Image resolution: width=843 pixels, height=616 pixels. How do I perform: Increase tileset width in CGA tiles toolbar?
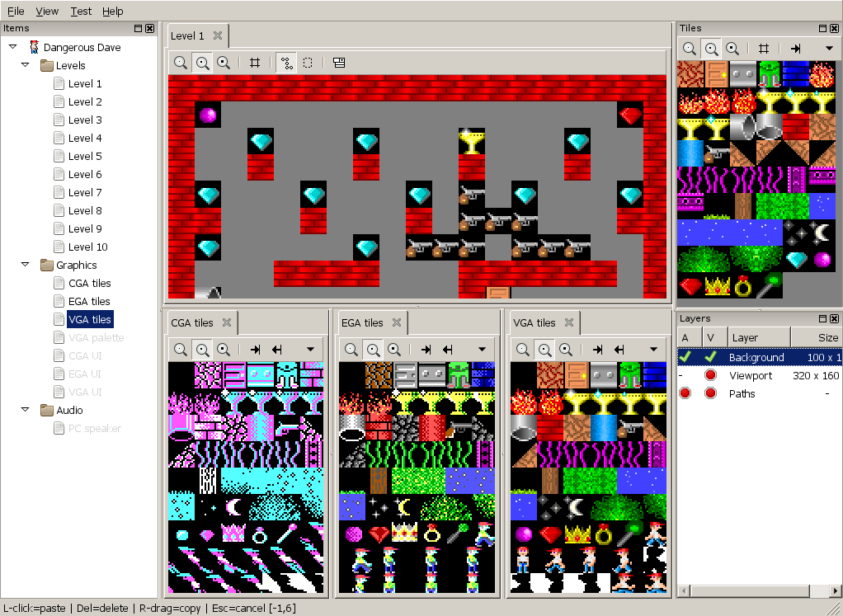pos(256,350)
